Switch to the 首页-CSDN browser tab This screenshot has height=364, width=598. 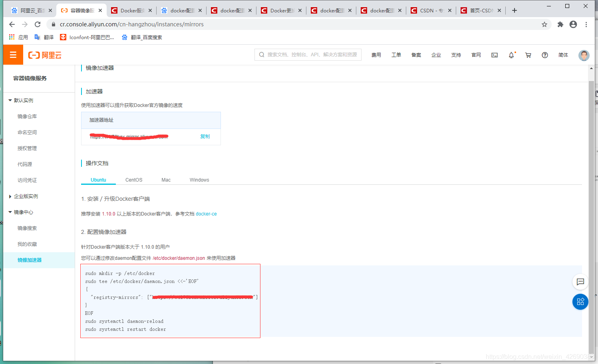click(x=481, y=10)
